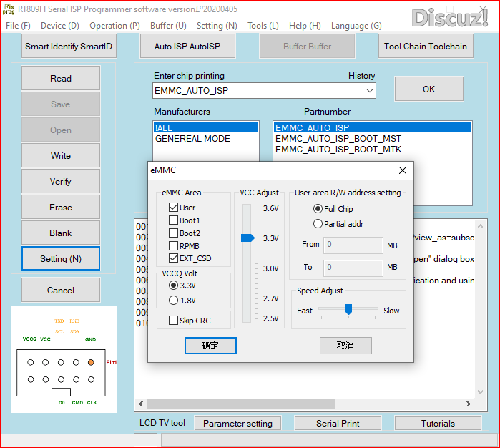Select 1.8V VCCQ voltage
The image size is (500, 448).
tap(174, 301)
